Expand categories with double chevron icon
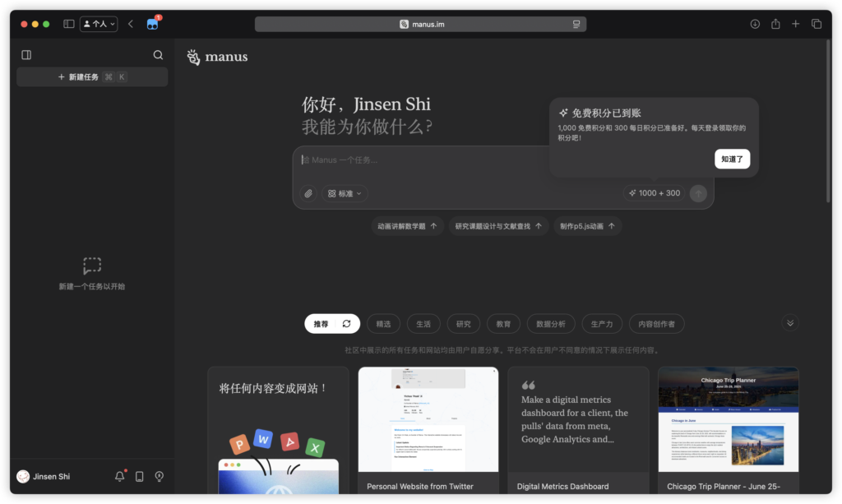This screenshot has height=504, width=842. 790,323
